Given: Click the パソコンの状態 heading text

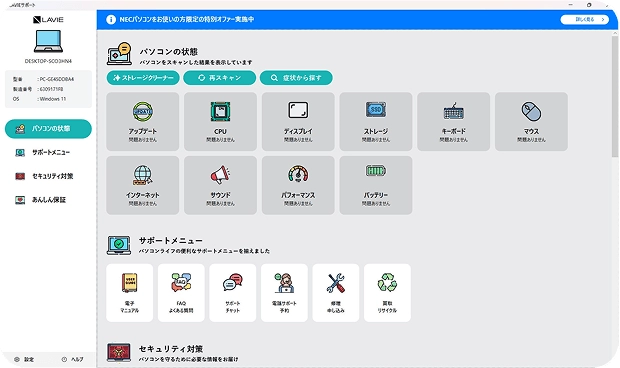Looking at the screenshot, I should click(169, 52).
